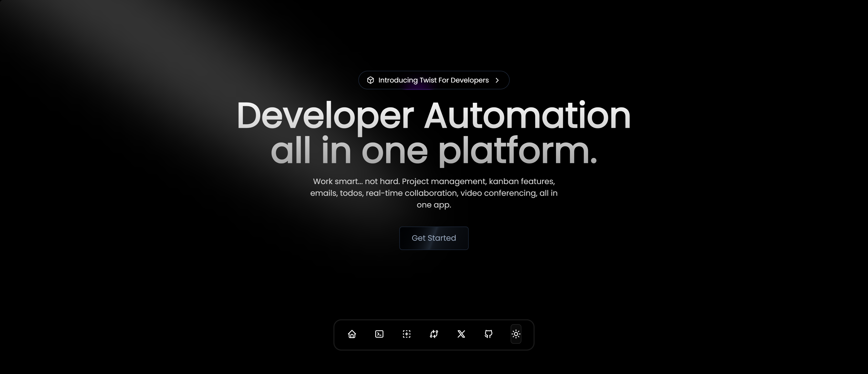The height and width of the screenshot is (374, 868).
Task: Open the Introducing Twist For Developers link
Action: pyautogui.click(x=434, y=80)
